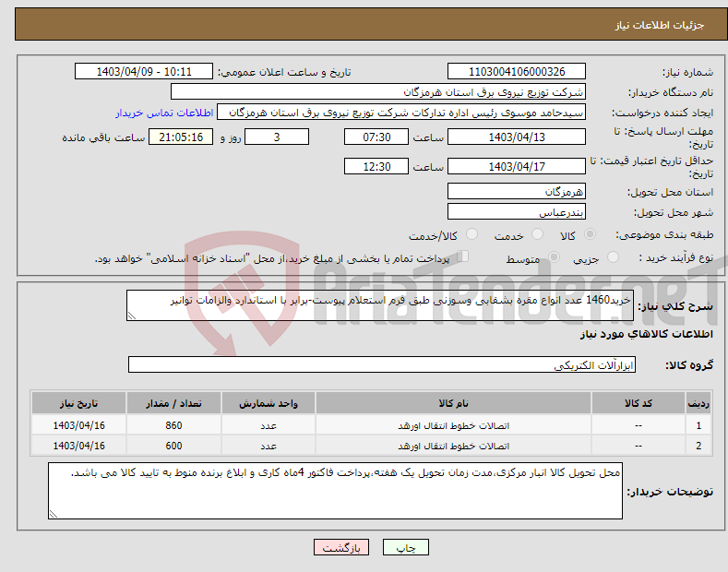Click the date cell in row 1

click(79, 425)
